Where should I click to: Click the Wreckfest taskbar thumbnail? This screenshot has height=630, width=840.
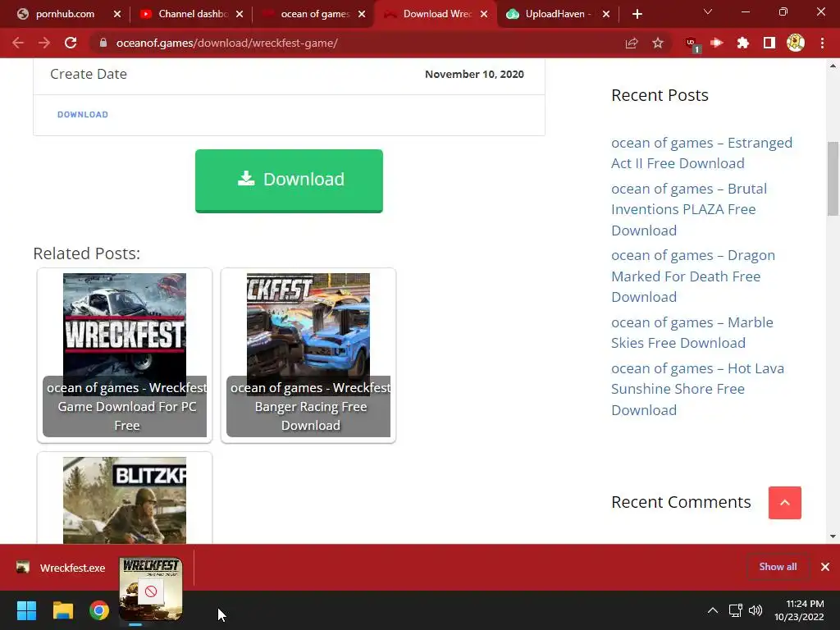click(151, 589)
